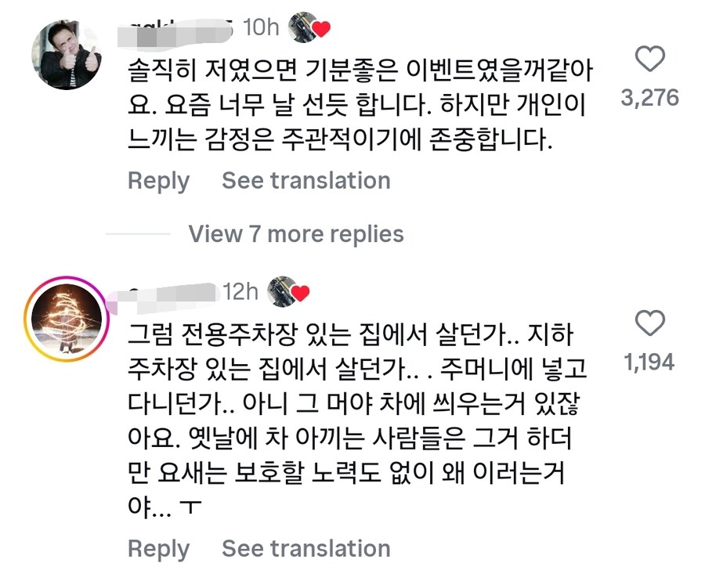Click the 1,194 likes count
Screen dimensions: 705x588
(x=650, y=362)
